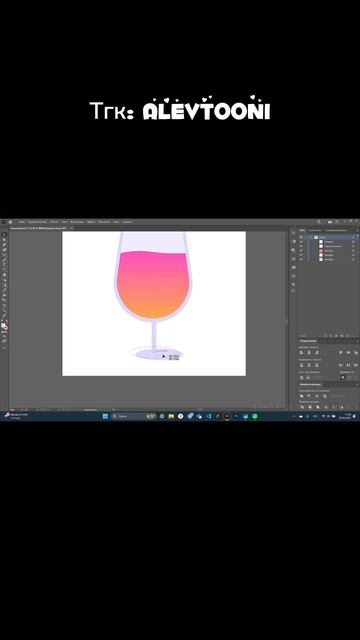This screenshot has height=640, width=360.
Task: Open the Windows Start menu
Action: tap(105, 416)
